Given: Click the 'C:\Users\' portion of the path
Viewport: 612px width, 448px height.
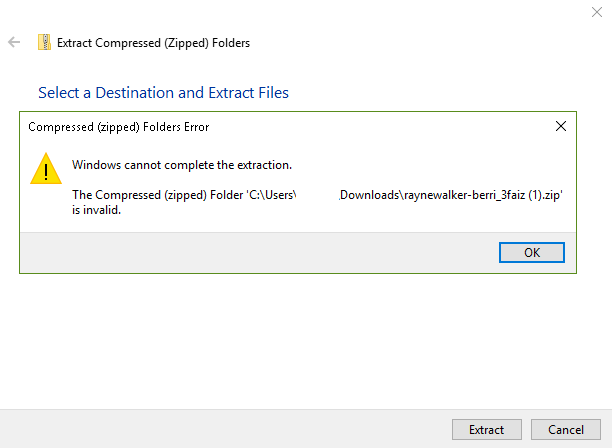Looking at the screenshot, I should coord(272,195).
